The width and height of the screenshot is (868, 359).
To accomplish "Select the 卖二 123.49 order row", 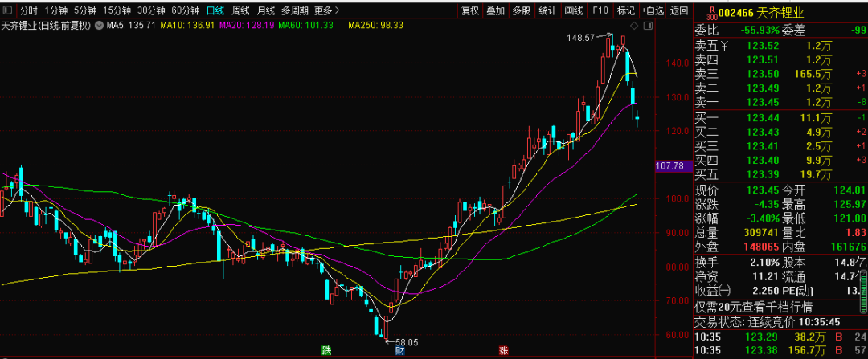I will (x=780, y=88).
